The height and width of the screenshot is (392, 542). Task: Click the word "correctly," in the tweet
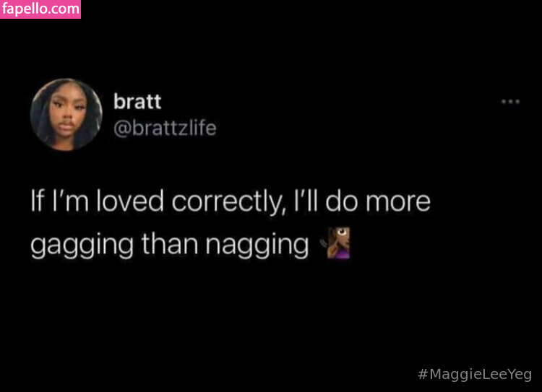point(229,202)
